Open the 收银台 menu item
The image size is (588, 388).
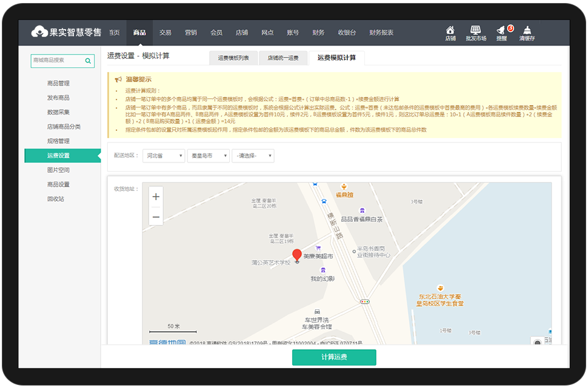346,32
